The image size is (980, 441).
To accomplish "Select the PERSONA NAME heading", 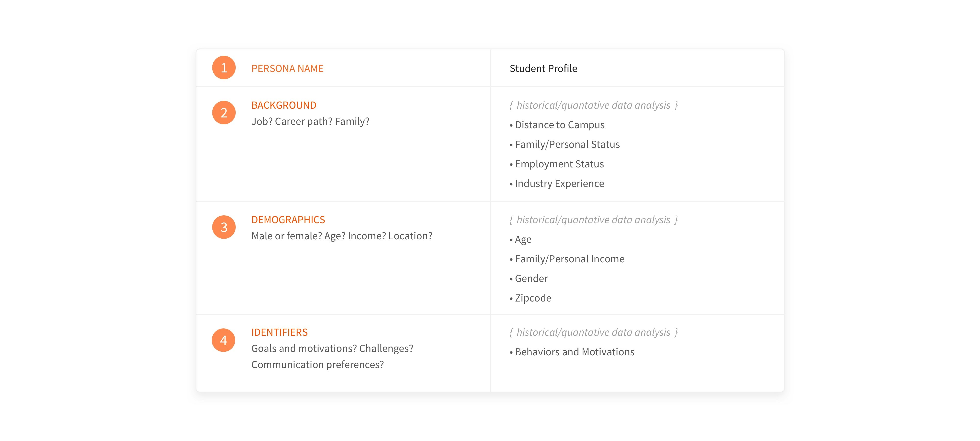I will 287,69.
